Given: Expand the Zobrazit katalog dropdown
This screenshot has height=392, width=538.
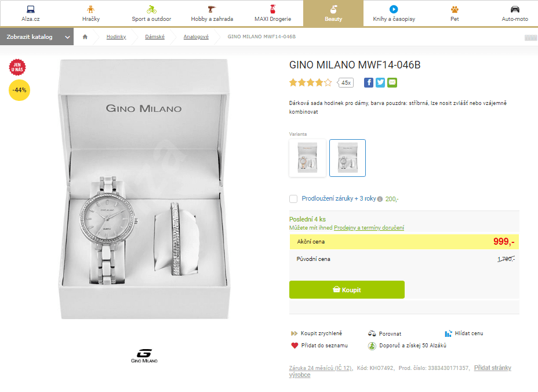Looking at the screenshot, I should [37, 37].
